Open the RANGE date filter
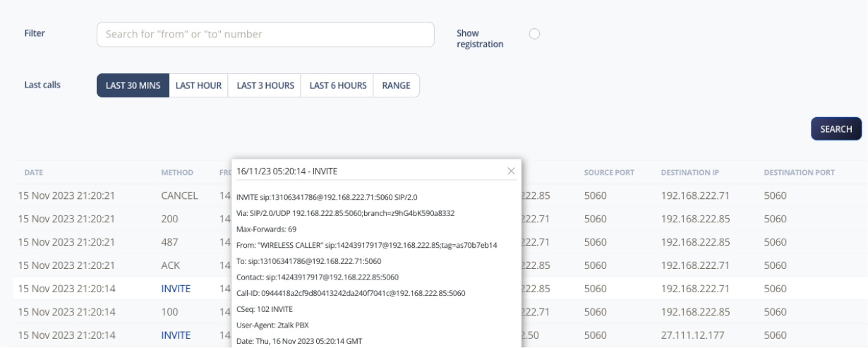This screenshot has width=868, height=348. pos(396,85)
